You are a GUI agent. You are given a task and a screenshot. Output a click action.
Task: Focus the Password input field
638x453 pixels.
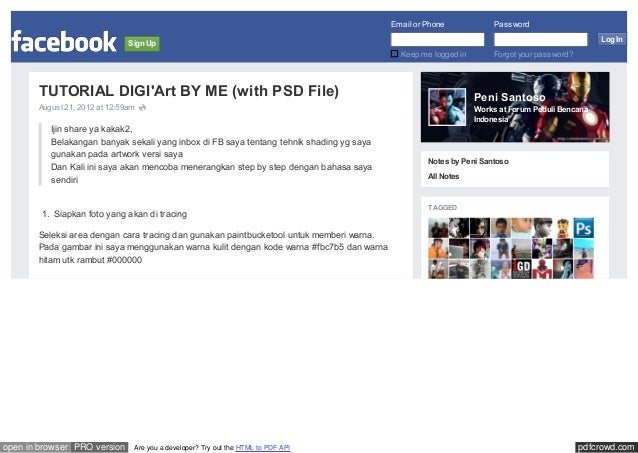pos(540,39)
